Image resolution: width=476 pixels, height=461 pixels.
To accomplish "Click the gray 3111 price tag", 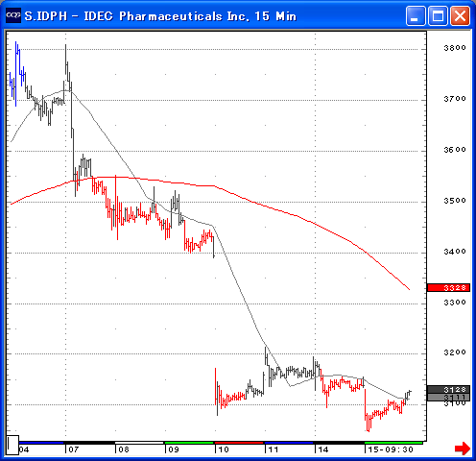I will click(448, 398).
